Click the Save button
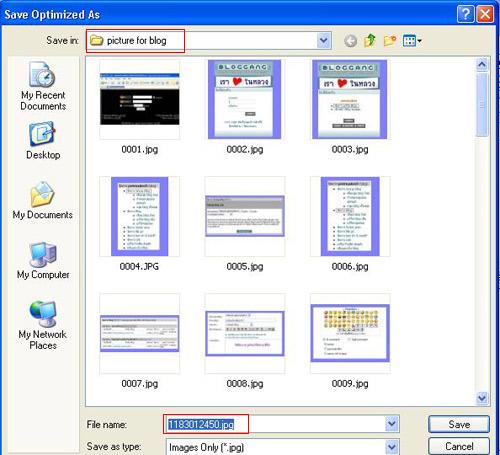The height and width of the screenshot is (455, 500). pyautogui.click(x=459, y=424)
